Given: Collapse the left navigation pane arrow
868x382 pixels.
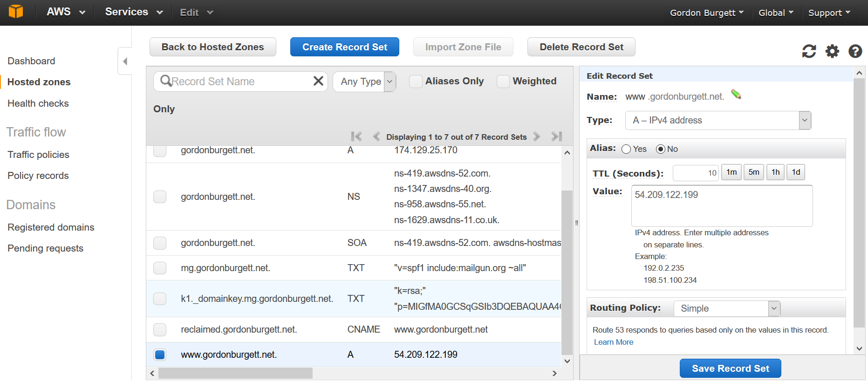Looking at the screenshot, I should pos(125,61).
